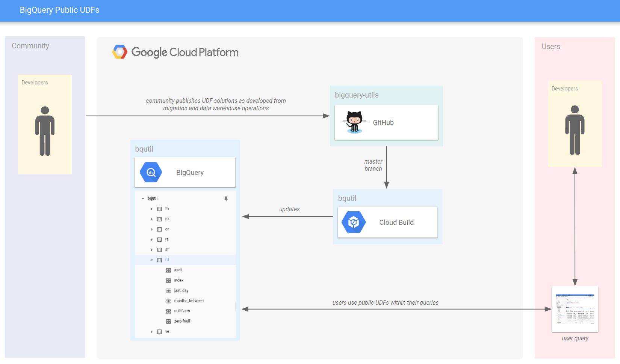Click the routine icon beside last_day
Viewport: 620px width, 364px height.
[168, 291]
